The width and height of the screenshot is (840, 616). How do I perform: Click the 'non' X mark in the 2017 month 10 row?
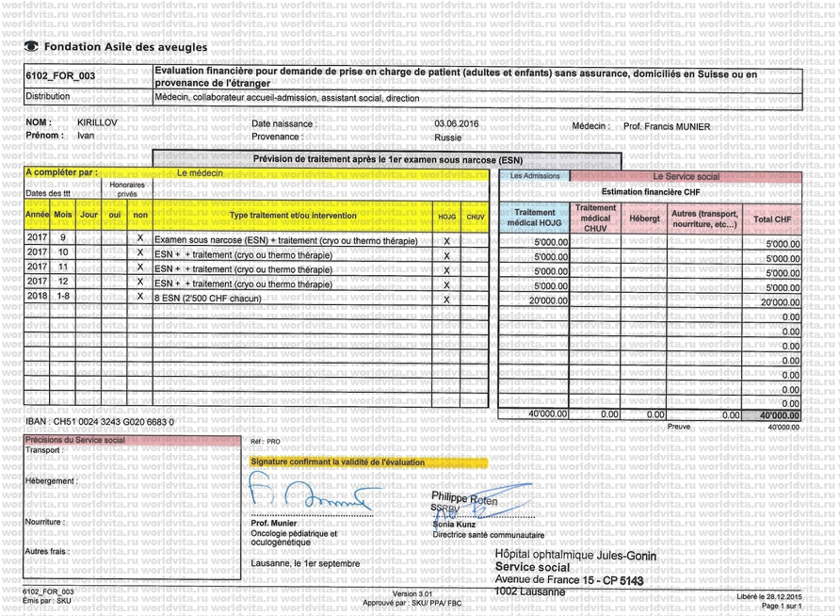pyautogui.click(x=140, y=251)
